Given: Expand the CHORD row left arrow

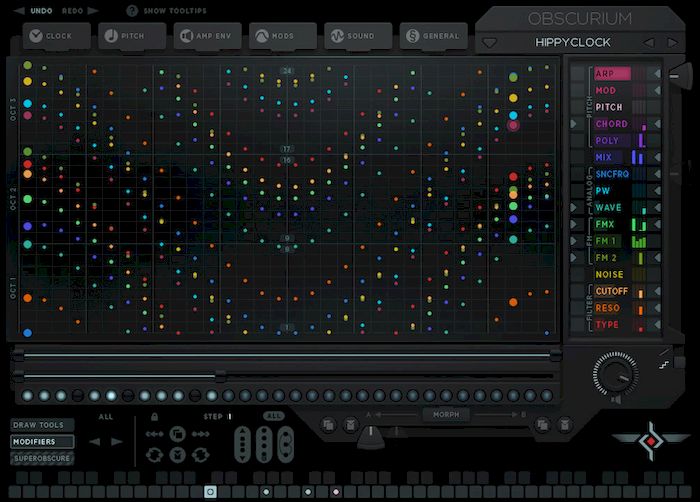Looking at the screenshot, I should click(x=574, y=124).
